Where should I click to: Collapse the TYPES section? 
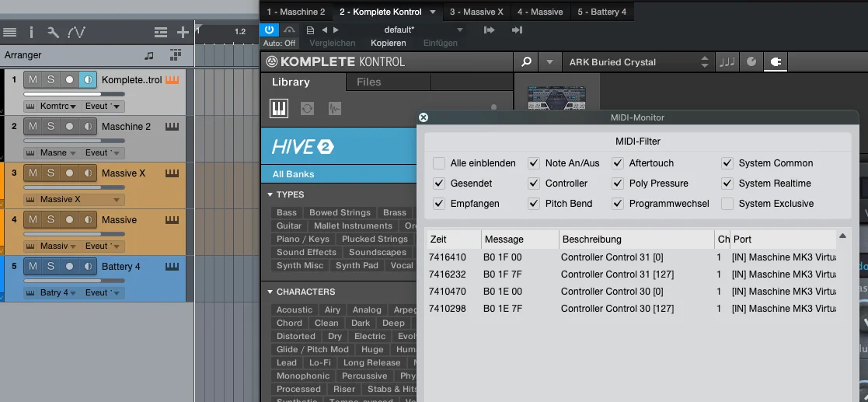tap(270, 195)
